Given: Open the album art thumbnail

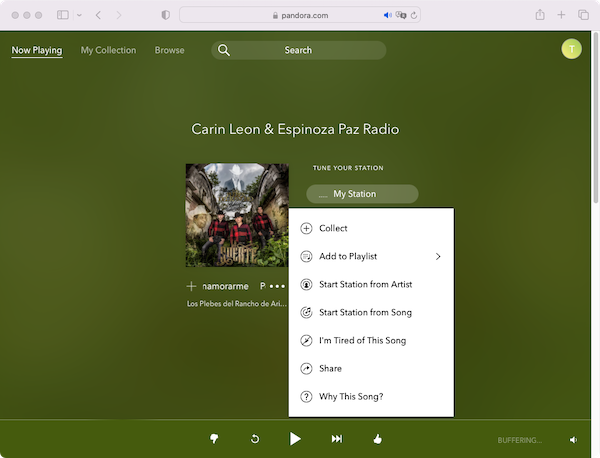Looking at the screenshot, I should click(x=237, y=215).
